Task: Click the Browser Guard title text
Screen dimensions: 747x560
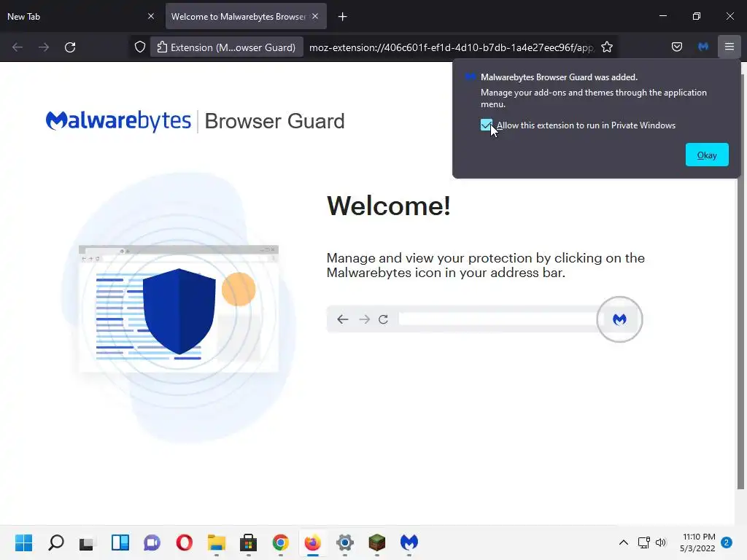Action: coord(274,121)
